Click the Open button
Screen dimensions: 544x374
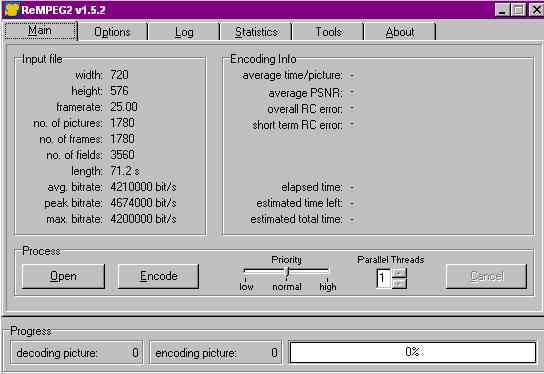pos(63,276)
